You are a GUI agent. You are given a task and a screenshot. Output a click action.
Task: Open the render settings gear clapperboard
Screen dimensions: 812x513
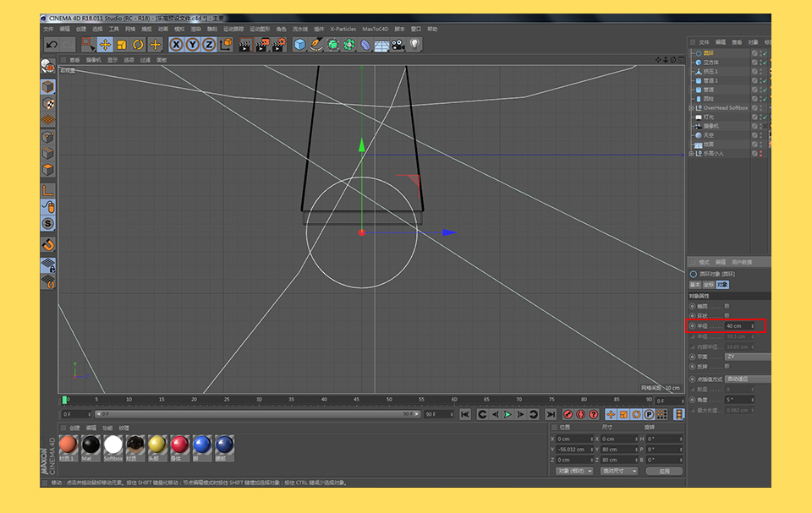(x=279, y=45)
